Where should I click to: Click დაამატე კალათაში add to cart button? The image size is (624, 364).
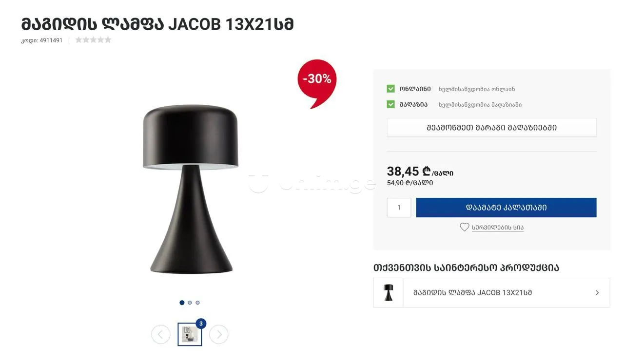(x=506, y=208)
